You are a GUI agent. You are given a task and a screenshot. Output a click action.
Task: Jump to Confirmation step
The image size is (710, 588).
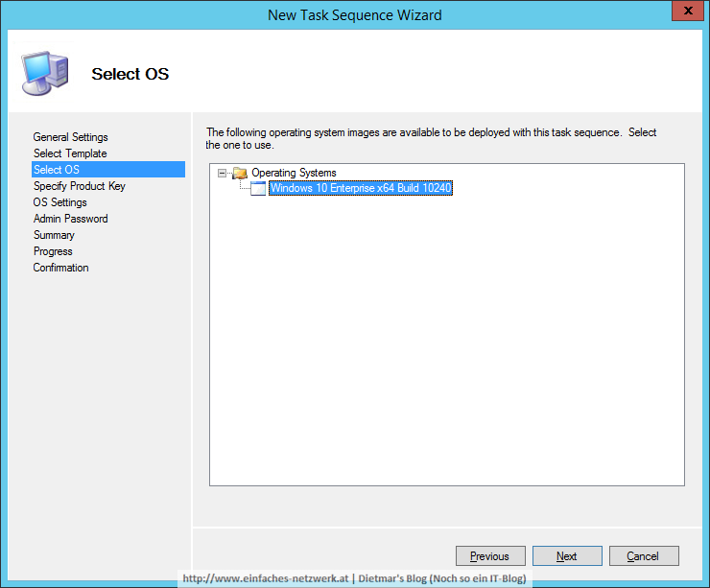click(x=60, y=268)
